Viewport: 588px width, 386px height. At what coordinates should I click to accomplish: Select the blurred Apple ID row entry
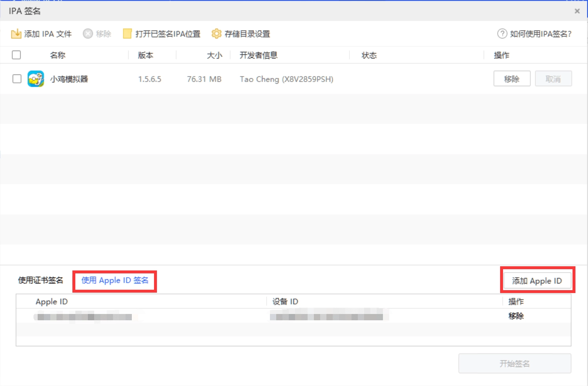(x=84, y=317)
